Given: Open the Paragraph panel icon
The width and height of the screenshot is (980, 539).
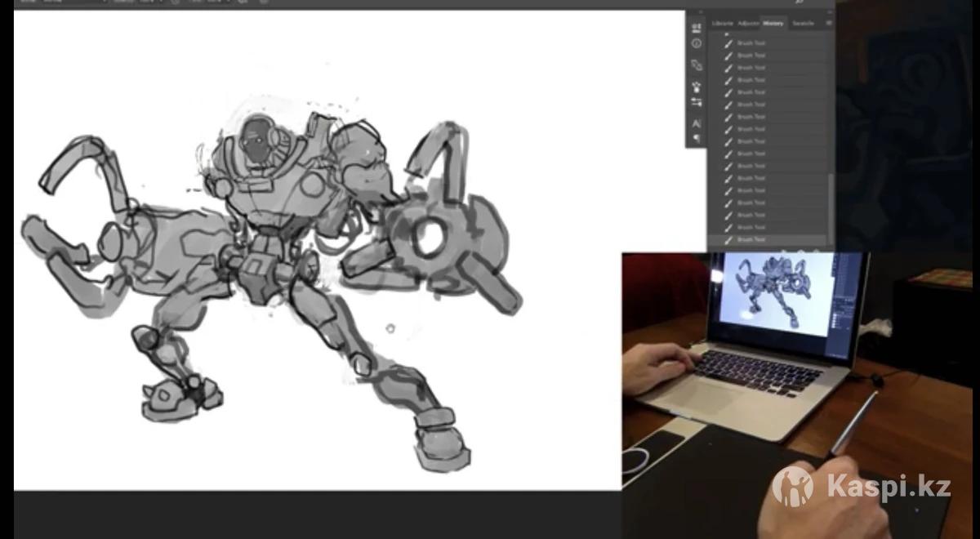Looking at the screenshot, I should [697, 139].
